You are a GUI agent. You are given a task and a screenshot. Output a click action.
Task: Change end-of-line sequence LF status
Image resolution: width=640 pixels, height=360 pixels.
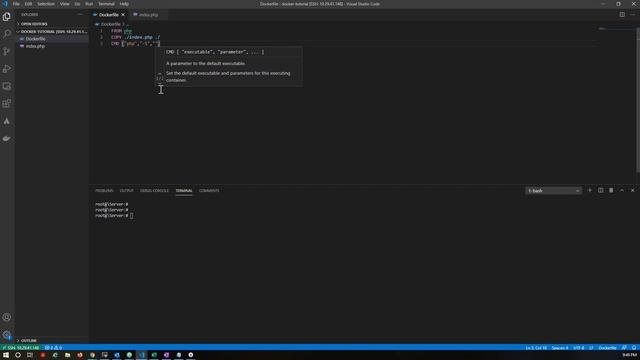click(591, 348)
